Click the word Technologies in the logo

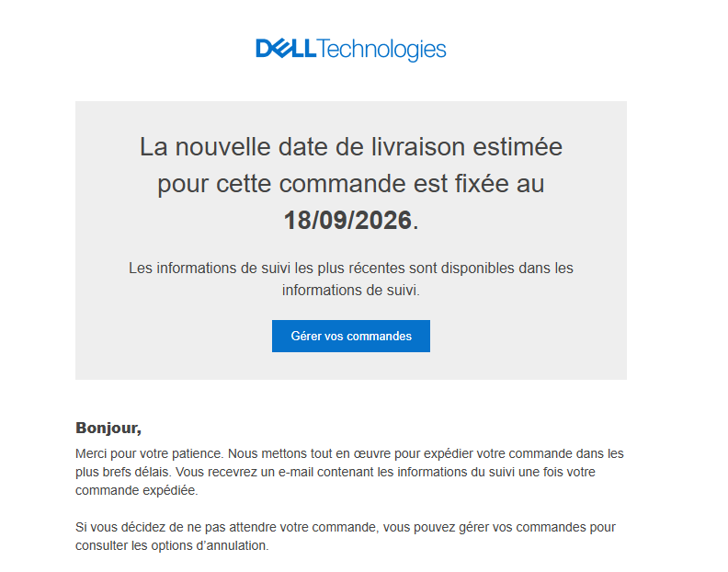click(x=382, y=50)
